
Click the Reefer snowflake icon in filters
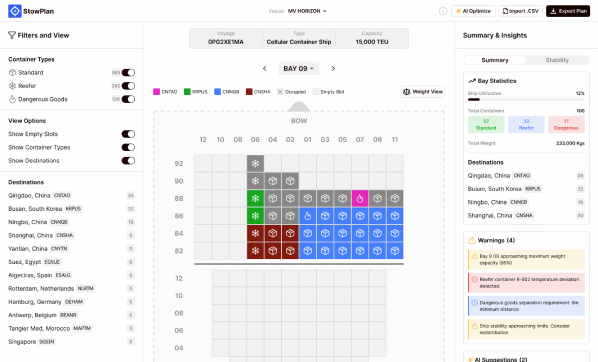tap(12, 86)
